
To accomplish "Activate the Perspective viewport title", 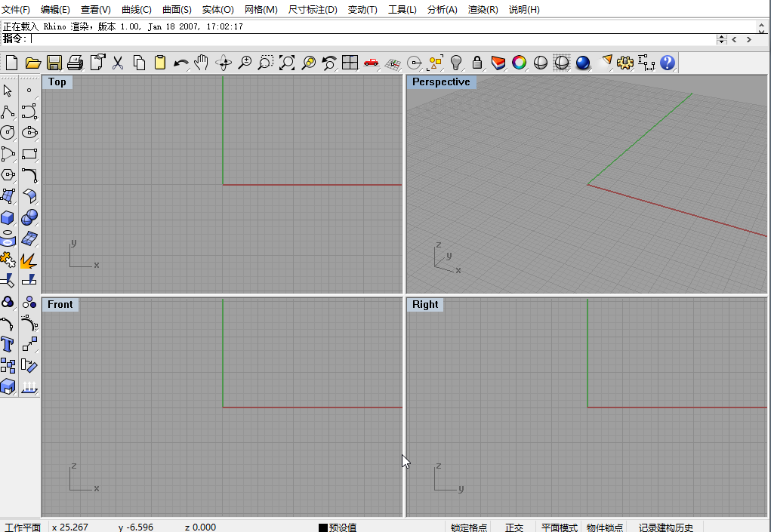I will click(441, 81).
